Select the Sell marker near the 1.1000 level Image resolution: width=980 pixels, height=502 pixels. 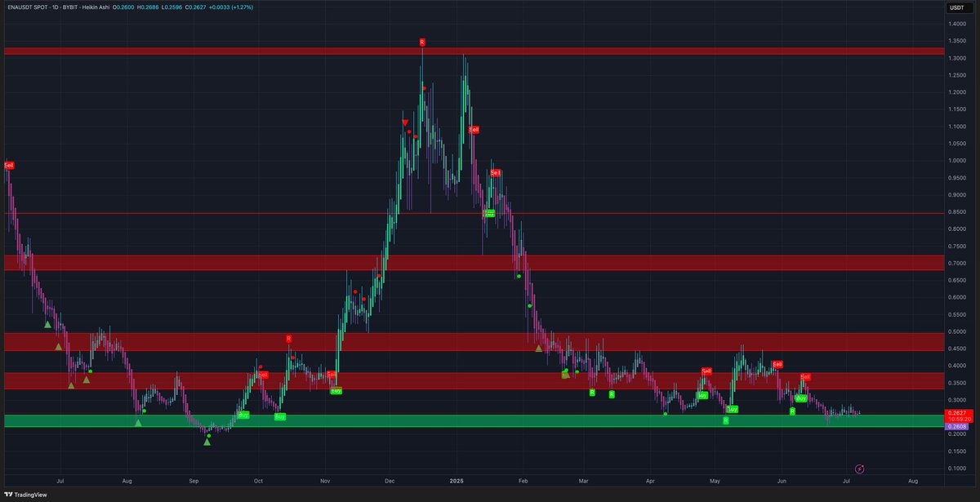pos(474,130)
